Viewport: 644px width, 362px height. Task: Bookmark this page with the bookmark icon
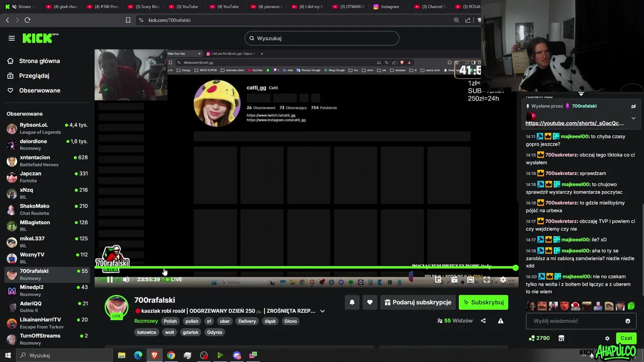(x=128, y=20)
